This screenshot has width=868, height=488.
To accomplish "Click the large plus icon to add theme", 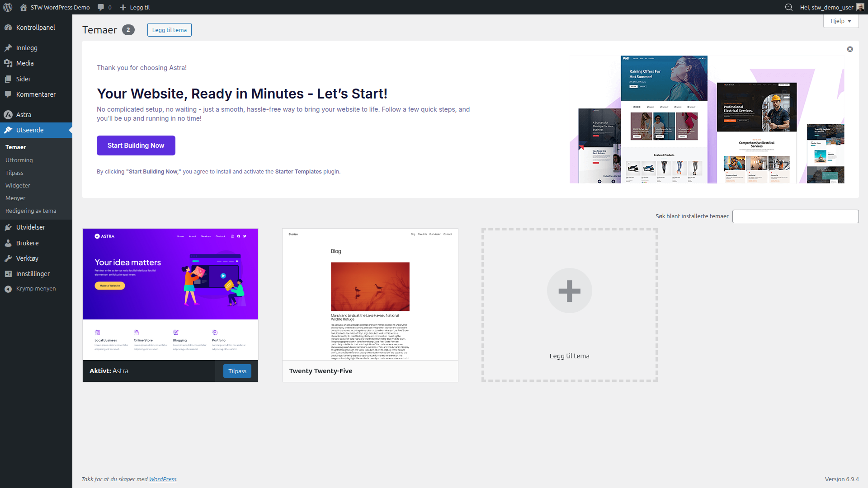I will pyautogui.click(x=570, y=291).
